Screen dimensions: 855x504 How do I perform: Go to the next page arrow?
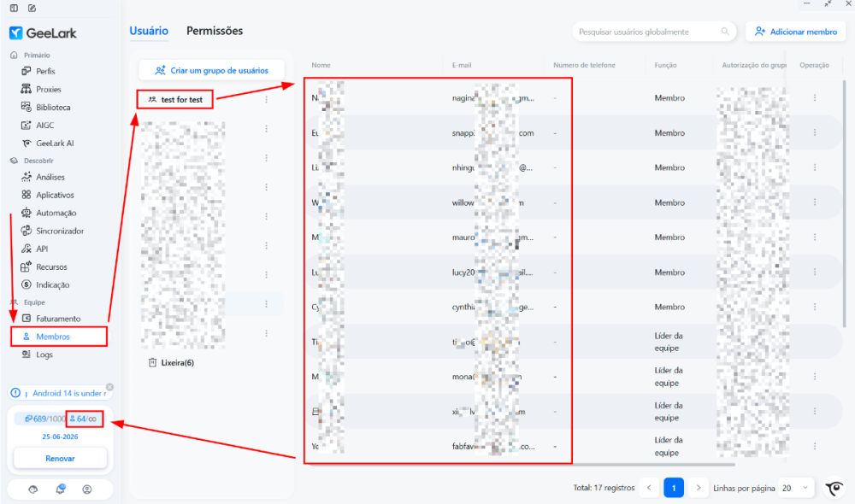(x=698, y=488)
